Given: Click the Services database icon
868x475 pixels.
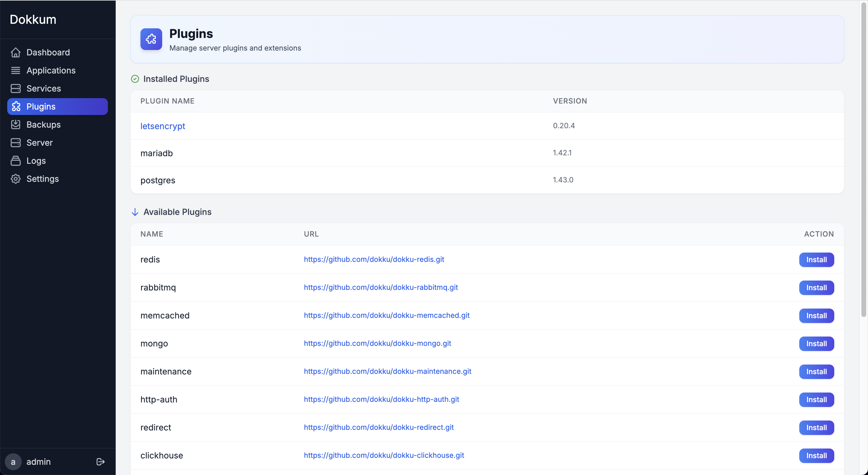Looking at the screenshot, I should pos(16,88).
